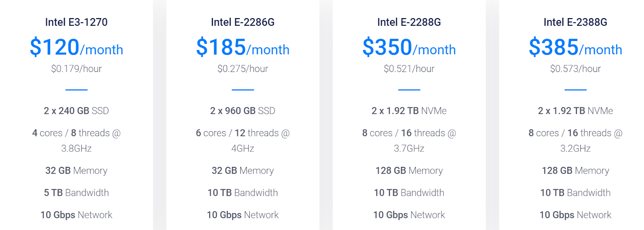644x230 pixels.
Task: Click the $120/month price
Action: [76, 47]
